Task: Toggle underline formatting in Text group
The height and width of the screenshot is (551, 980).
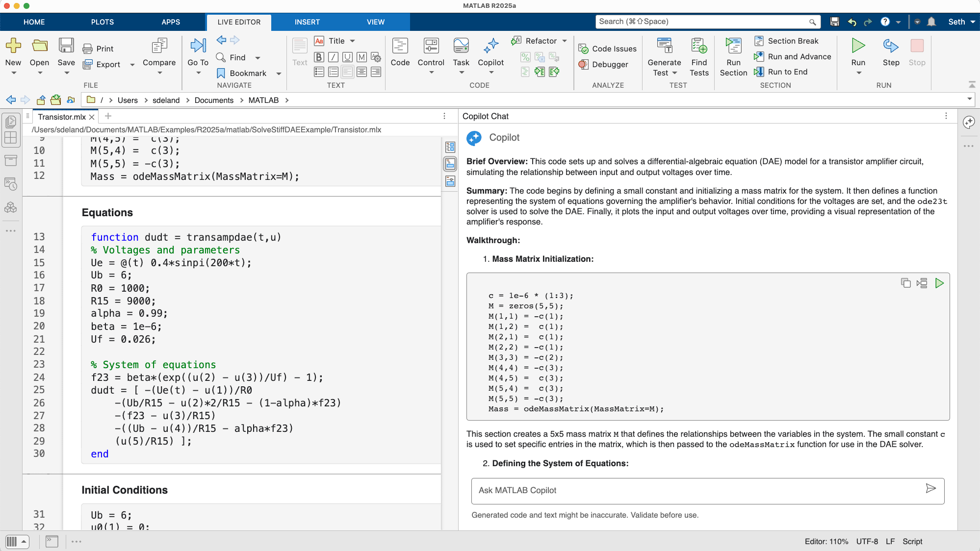Action: (x=347, y=57)
